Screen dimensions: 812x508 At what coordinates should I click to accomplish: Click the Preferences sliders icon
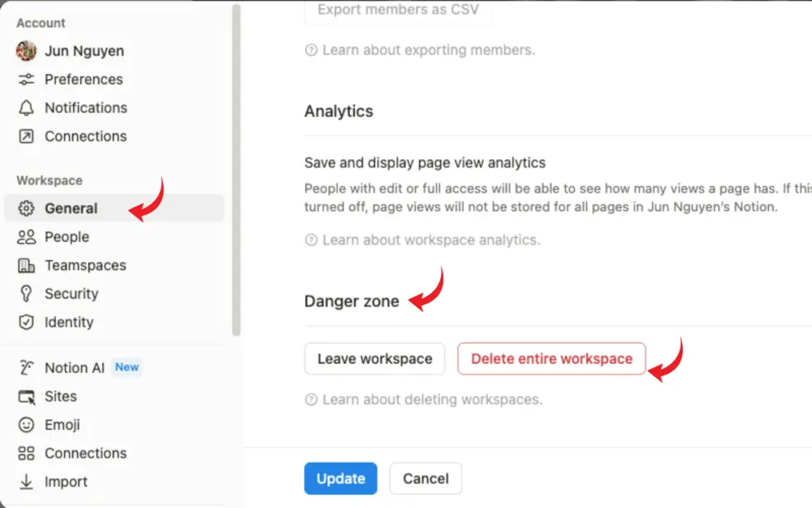coord(26,80)
